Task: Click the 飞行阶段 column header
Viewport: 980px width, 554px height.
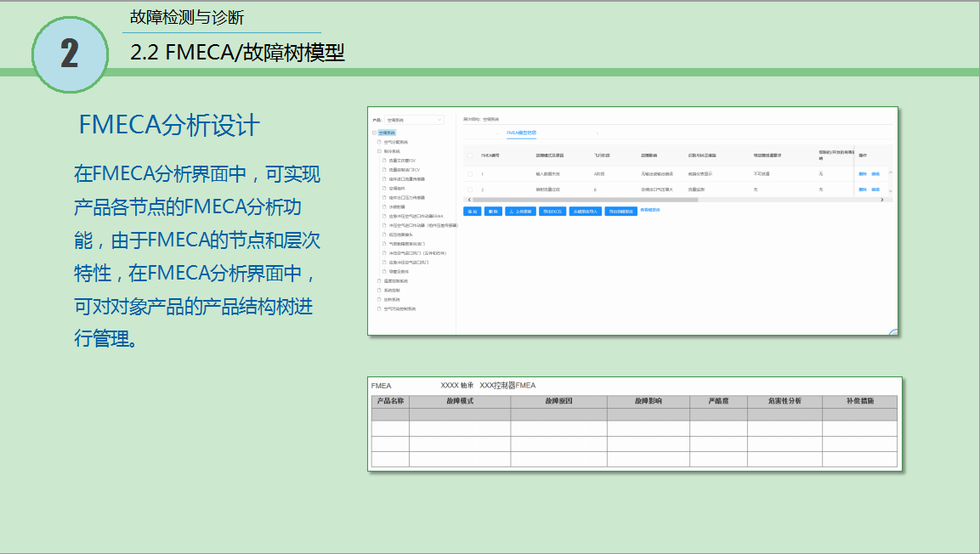Action: [602, 155]
